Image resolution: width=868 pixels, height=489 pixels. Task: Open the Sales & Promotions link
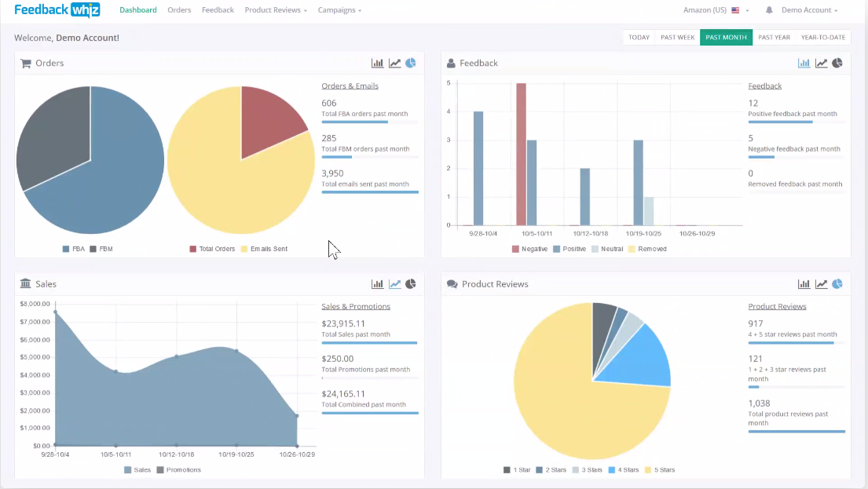356,306
